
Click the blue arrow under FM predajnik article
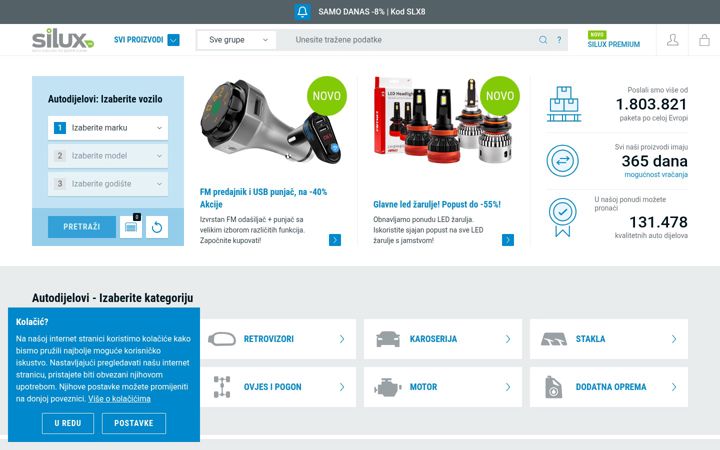tap(335, 240)
